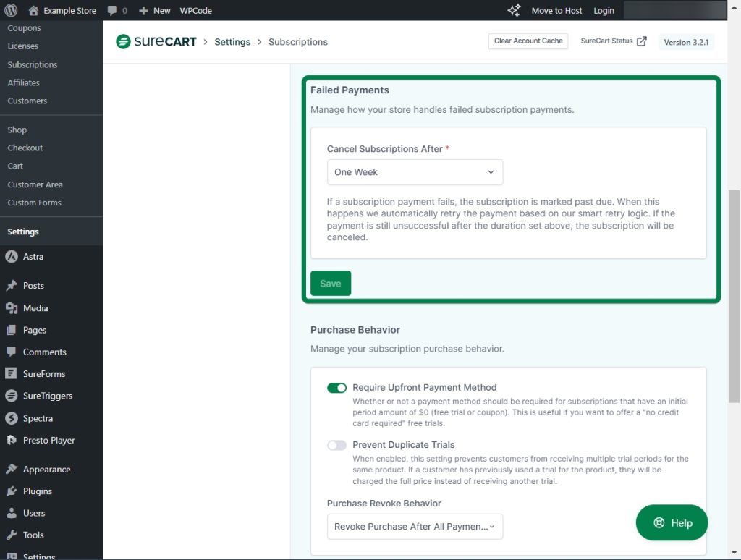Disable Require Upfront Payment Method toggle
This screenshot has height=560, width=741.
[336, 388]
